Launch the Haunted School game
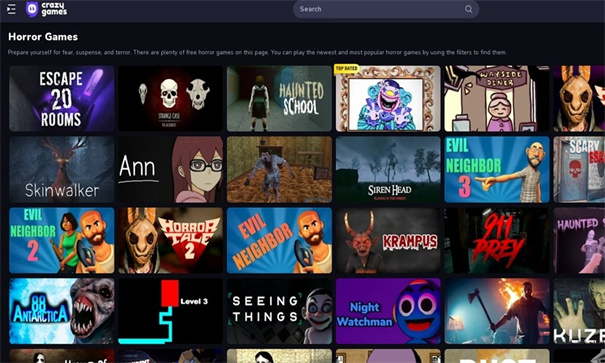 tap(279, 98)
